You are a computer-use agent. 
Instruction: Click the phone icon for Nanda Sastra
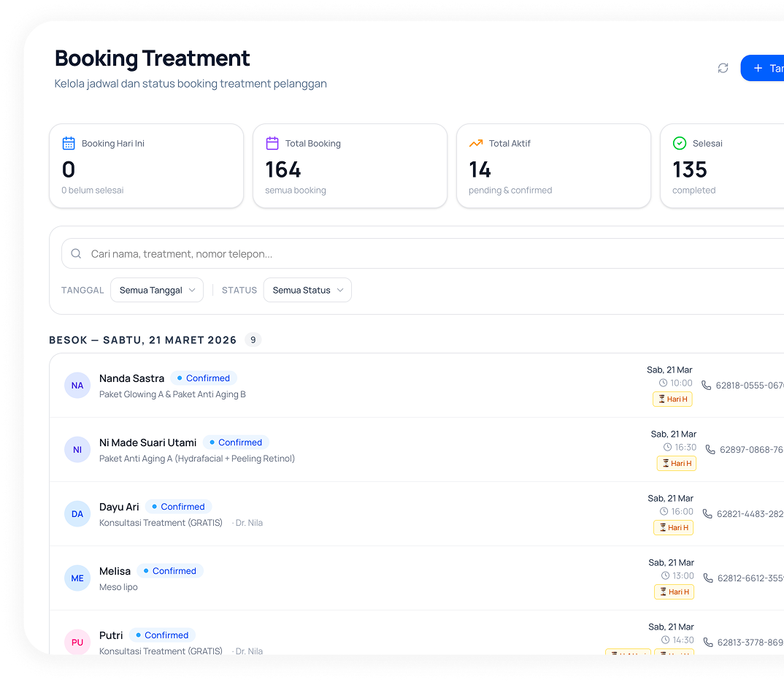click(706, 385)
